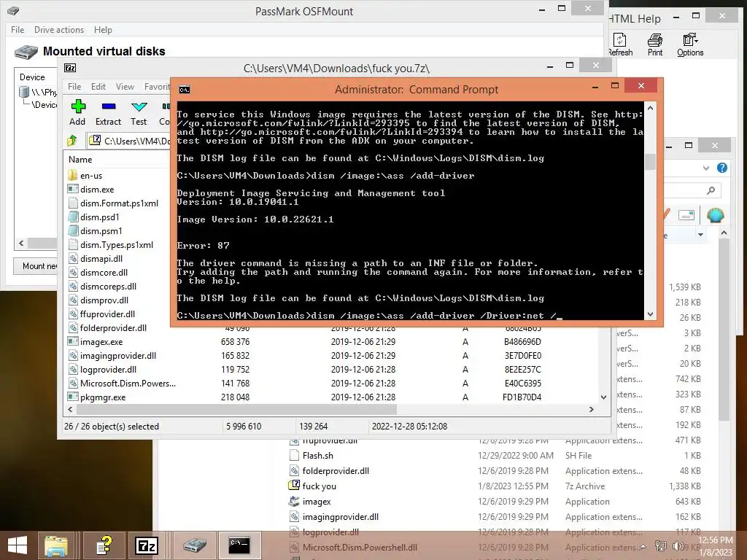Click the Explorer vertical scrollbar thumb
747x560 pixels.
pos(724,329)
